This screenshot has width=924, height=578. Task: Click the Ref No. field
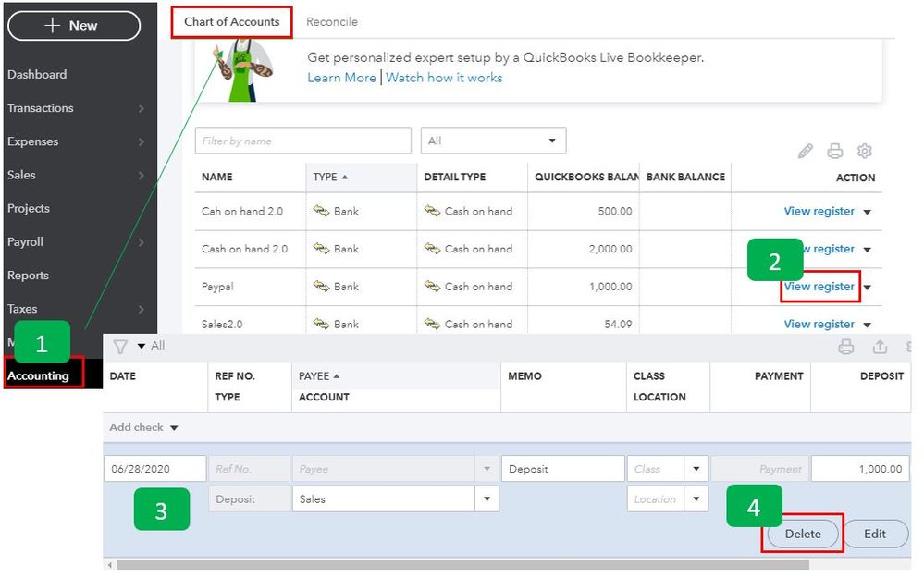click(x=249, y=469)
